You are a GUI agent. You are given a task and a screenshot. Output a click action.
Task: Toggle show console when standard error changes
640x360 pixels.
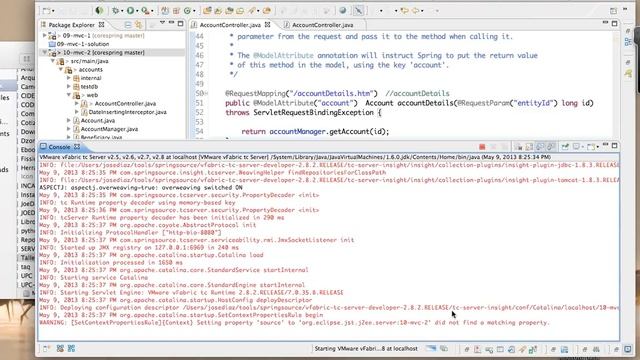point(551,147)
